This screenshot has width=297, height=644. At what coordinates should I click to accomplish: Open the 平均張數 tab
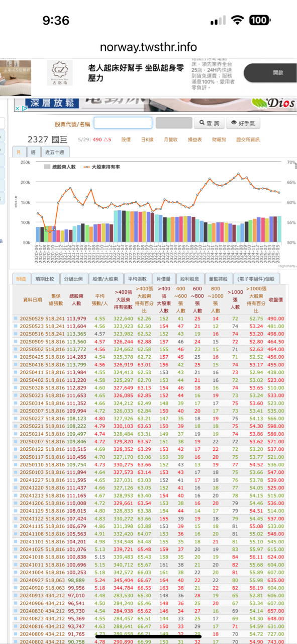137,279
